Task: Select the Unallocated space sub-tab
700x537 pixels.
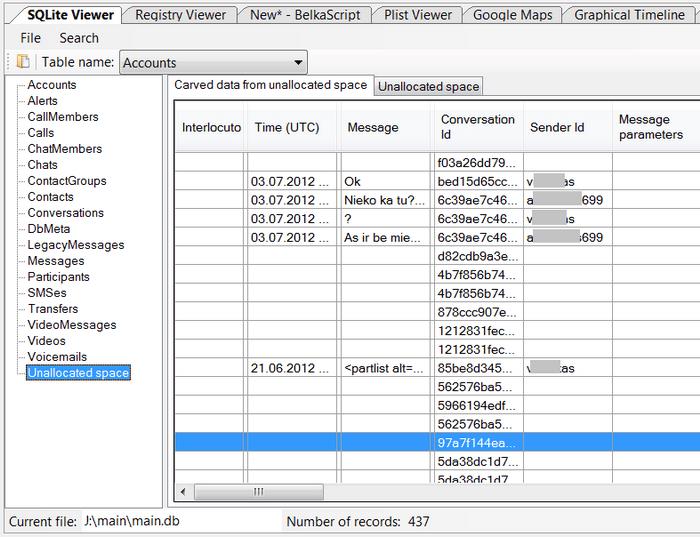Action: point(428,87)
